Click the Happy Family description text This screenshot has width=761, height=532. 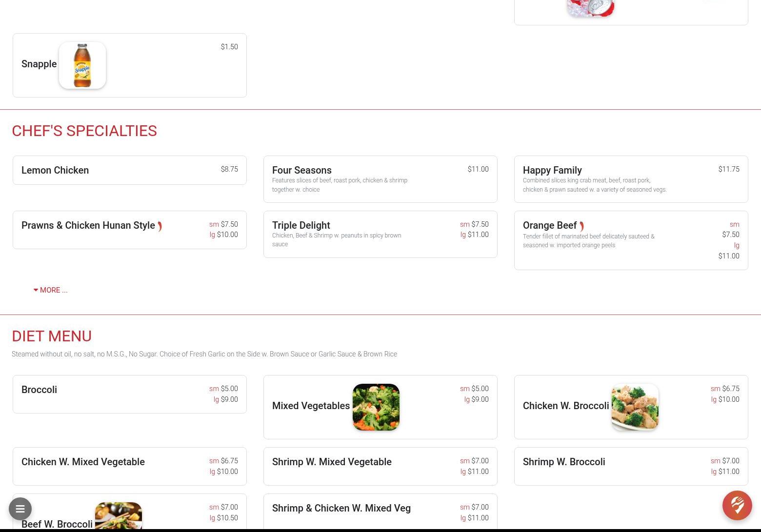595,185
